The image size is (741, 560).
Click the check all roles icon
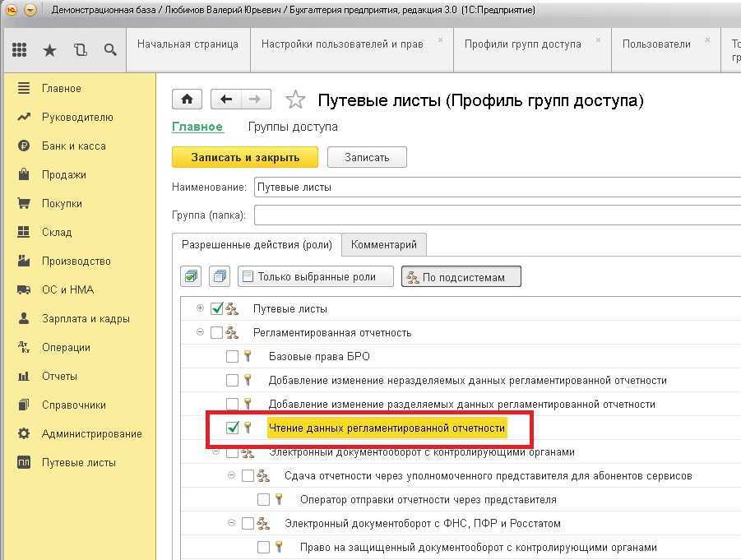[x=191, y=276]
